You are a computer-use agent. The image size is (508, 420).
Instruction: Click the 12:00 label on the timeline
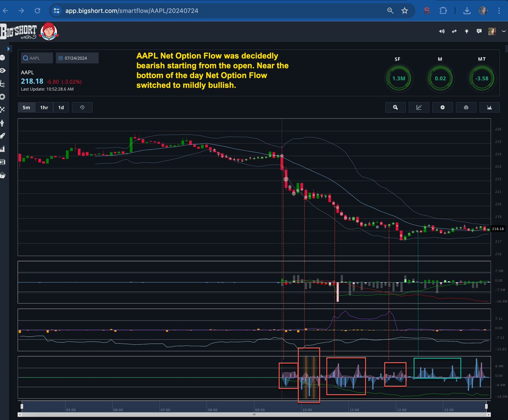401,410
